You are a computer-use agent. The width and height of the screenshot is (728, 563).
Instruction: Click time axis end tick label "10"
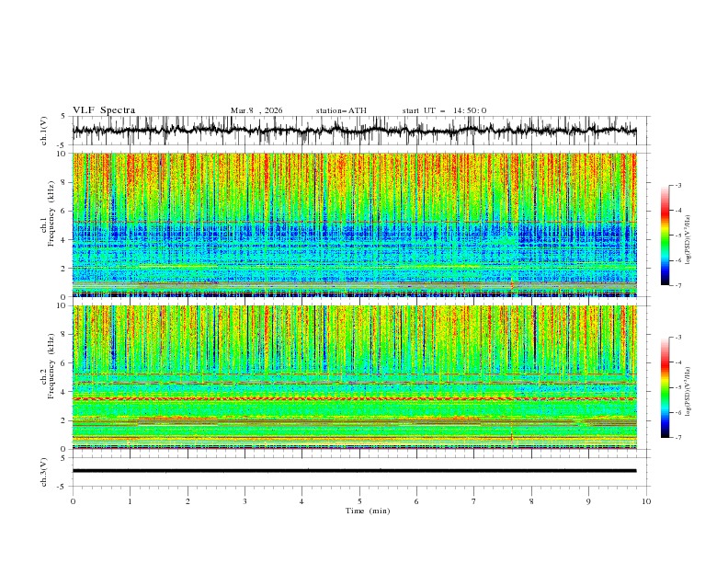(x=646, y=501)
